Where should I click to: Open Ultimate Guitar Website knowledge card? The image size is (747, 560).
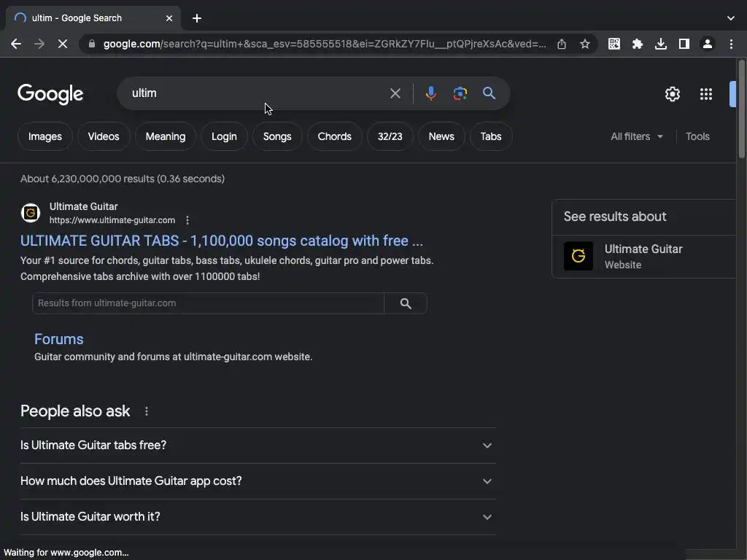tap(643, 256)
